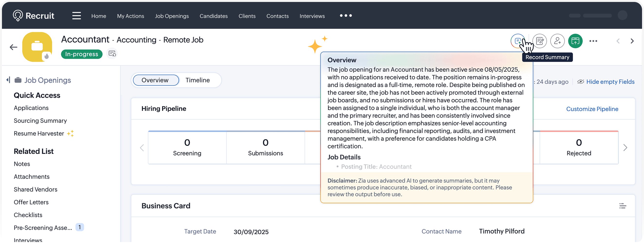Click the yellow Accountant job briefcase icon

37,47
